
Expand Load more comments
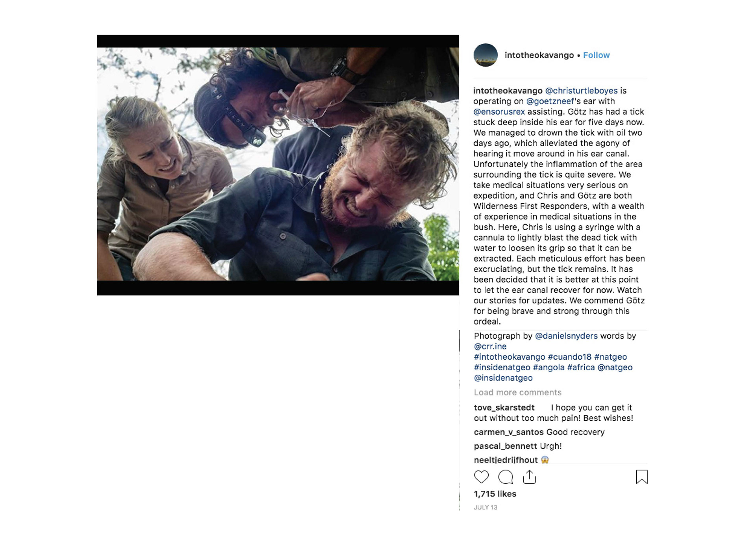point(518,392)
